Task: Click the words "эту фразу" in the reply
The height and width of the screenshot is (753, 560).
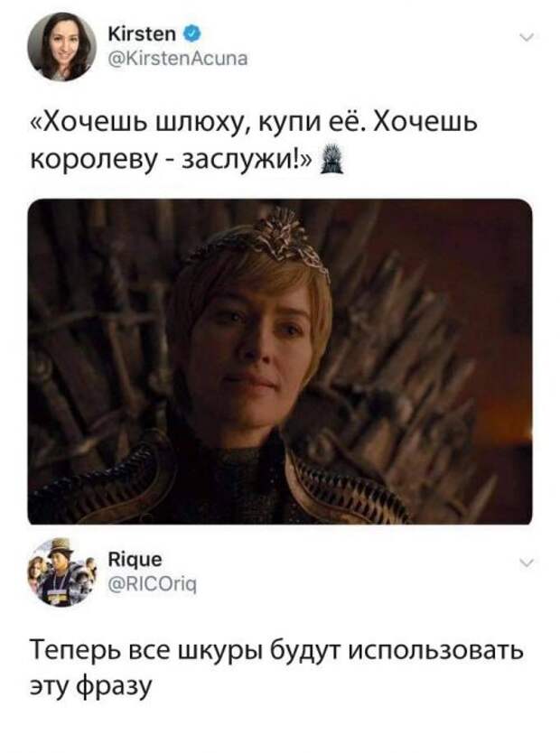Action: pos(90,686)
